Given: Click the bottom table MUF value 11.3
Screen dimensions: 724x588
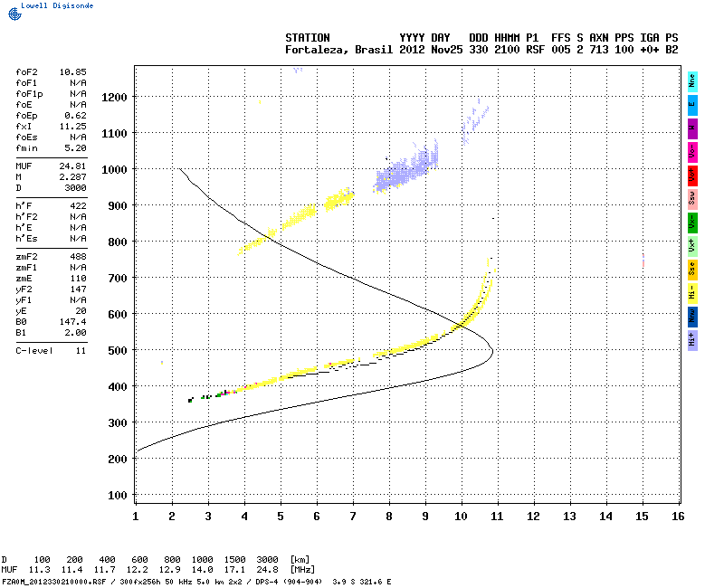Looking at the screenshot, I should [39, 570].
